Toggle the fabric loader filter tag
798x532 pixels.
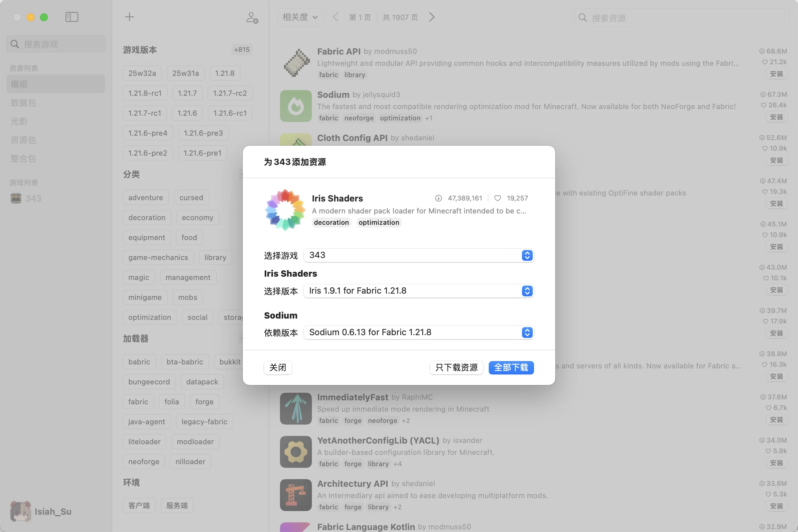tap(138, 402)
